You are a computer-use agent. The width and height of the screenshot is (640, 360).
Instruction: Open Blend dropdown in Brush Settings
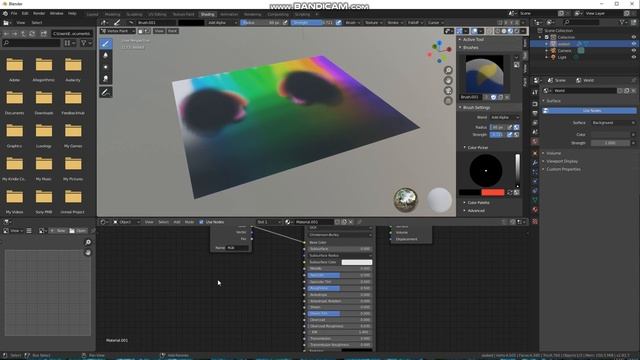[505, 118]
